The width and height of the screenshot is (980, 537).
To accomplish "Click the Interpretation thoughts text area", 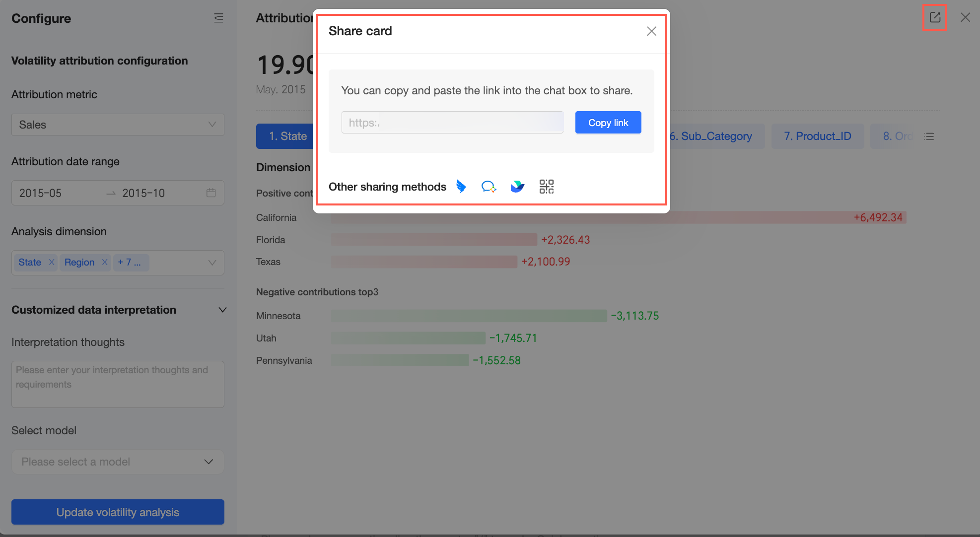I will click(118, 384).
